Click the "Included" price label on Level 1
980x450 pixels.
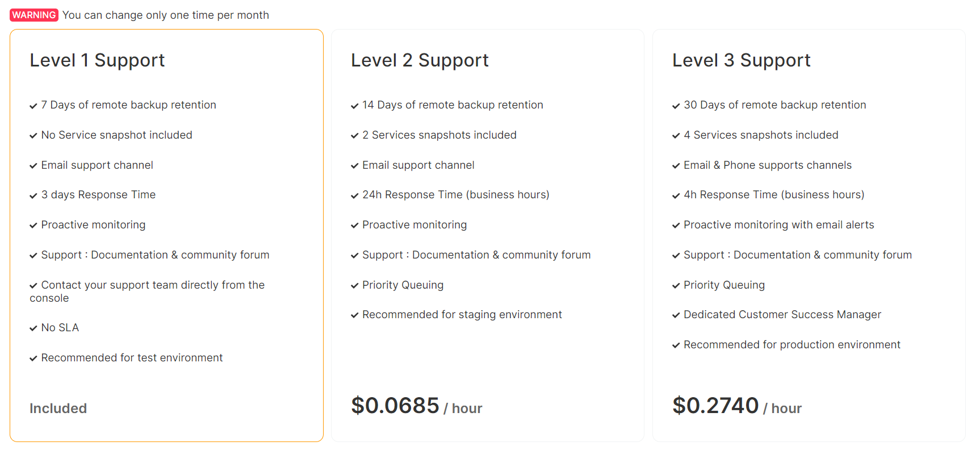(58, 409)
